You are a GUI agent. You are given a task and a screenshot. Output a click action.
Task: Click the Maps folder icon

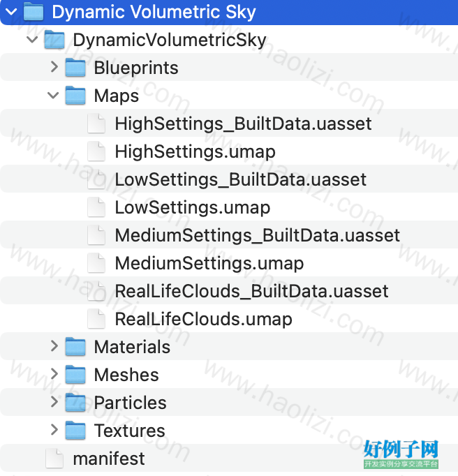tap(75, 96)
